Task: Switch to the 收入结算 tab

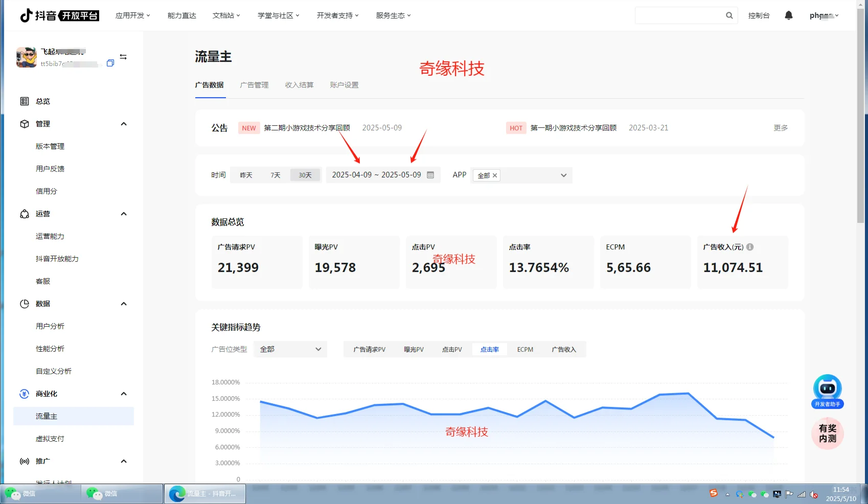Action: point(300,85)
